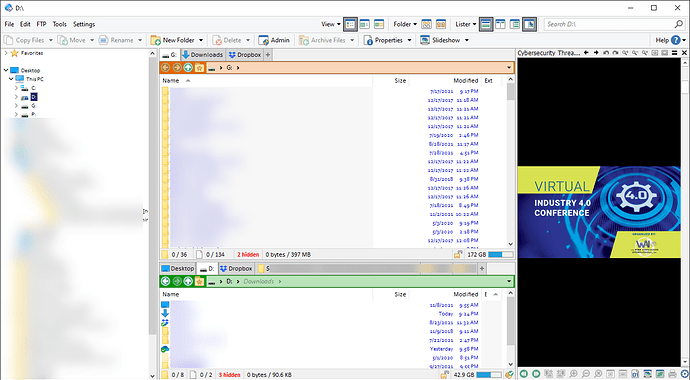Image resolution: width=690 pixels, height=380 pixels.
Task: Toggle the lock icon in top status bar
Action: coord(458,255)
